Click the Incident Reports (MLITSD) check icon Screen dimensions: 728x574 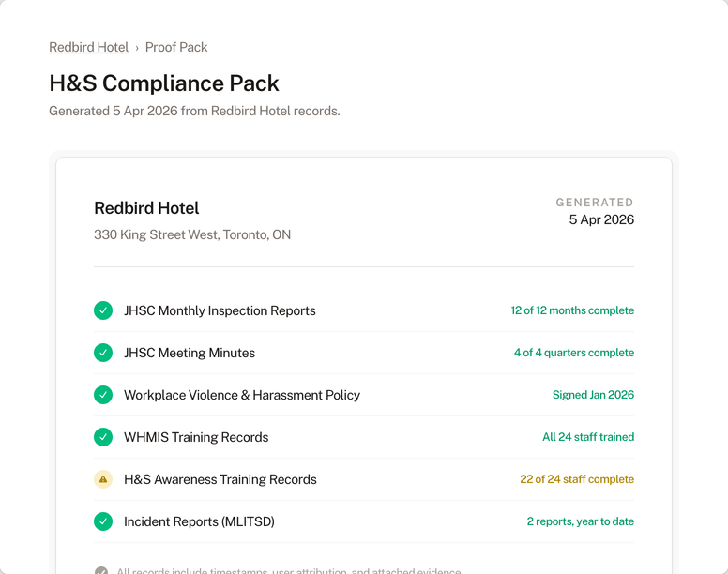(x=103, y=521)
